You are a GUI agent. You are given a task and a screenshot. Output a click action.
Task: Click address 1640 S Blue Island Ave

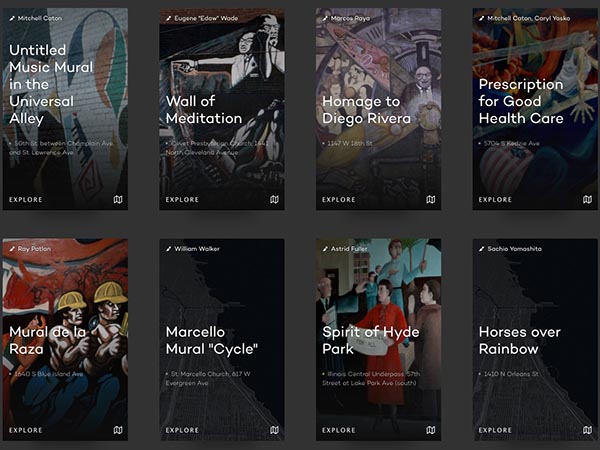point(49,374)
